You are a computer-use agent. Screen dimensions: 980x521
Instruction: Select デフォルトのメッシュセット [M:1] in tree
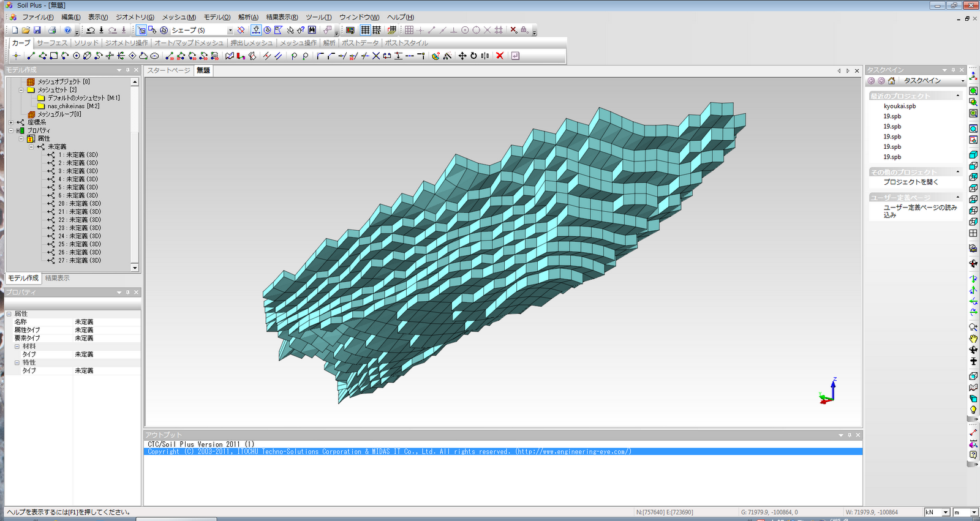pos(84,98)
